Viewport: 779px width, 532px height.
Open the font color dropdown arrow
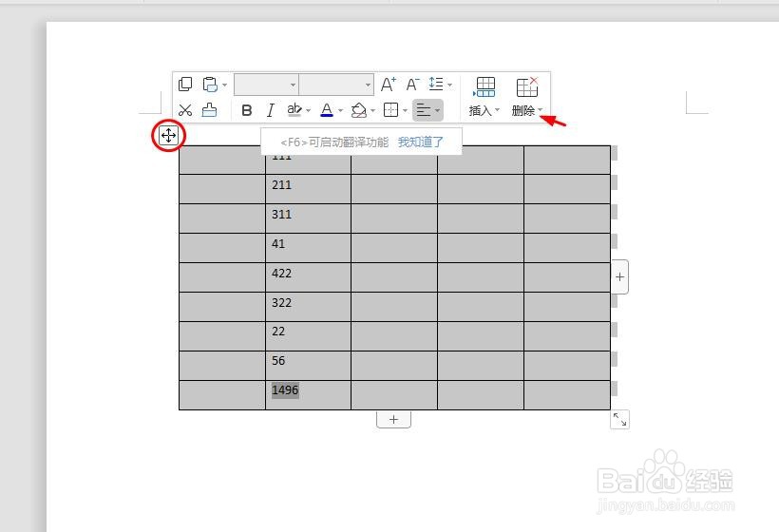coord(340,110)
